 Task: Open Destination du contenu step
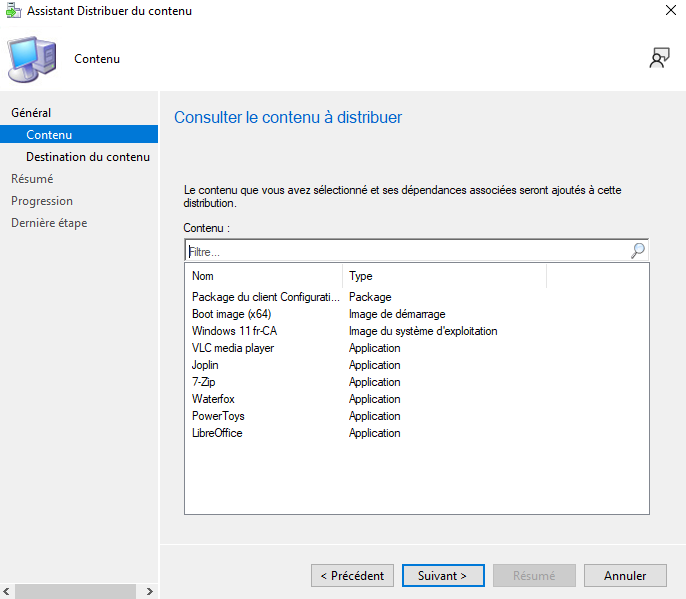88,157
